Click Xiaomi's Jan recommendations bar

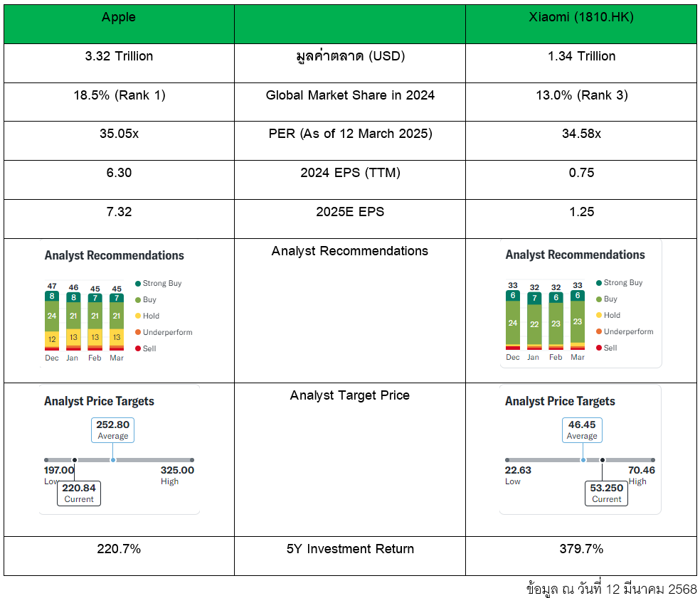pos(534,321)
